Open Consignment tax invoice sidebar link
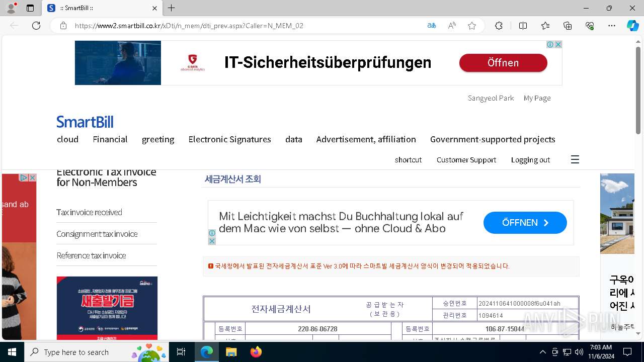Image resolution: width=644 pixels, height=362 pixels. 97,234
